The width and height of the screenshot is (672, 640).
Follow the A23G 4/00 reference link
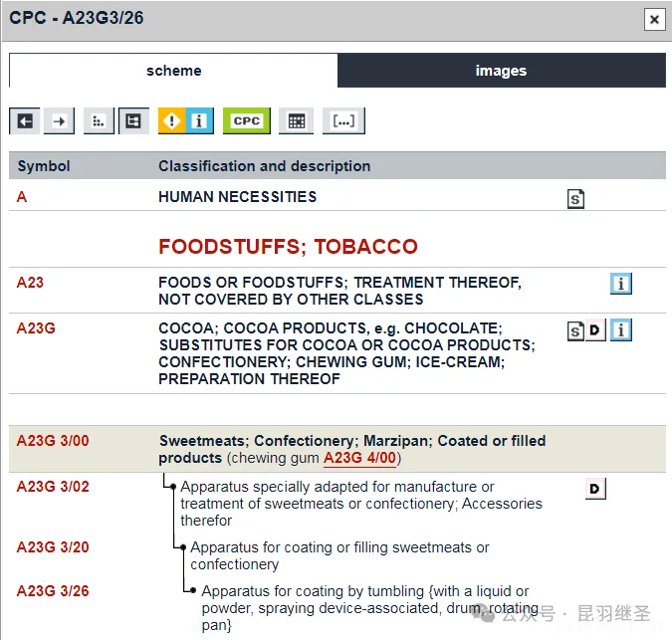pyautogui.click(x=360, y=458)
